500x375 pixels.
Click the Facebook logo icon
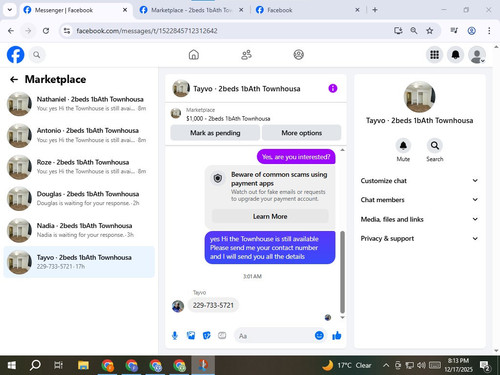16,55
